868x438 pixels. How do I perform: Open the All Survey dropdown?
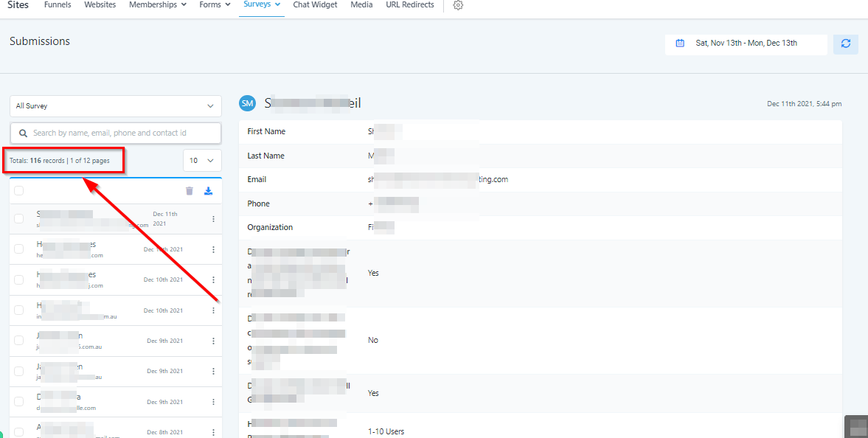tap(116, 105)
